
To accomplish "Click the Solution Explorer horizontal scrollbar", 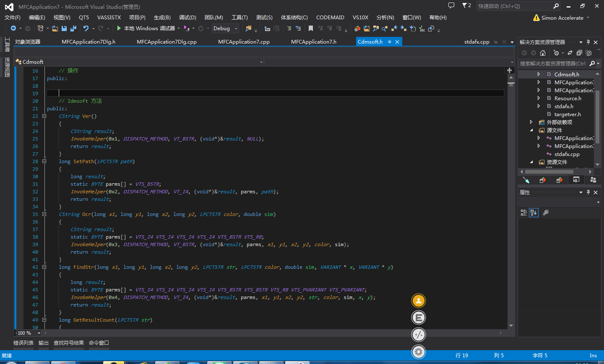I will coord(549,172).
